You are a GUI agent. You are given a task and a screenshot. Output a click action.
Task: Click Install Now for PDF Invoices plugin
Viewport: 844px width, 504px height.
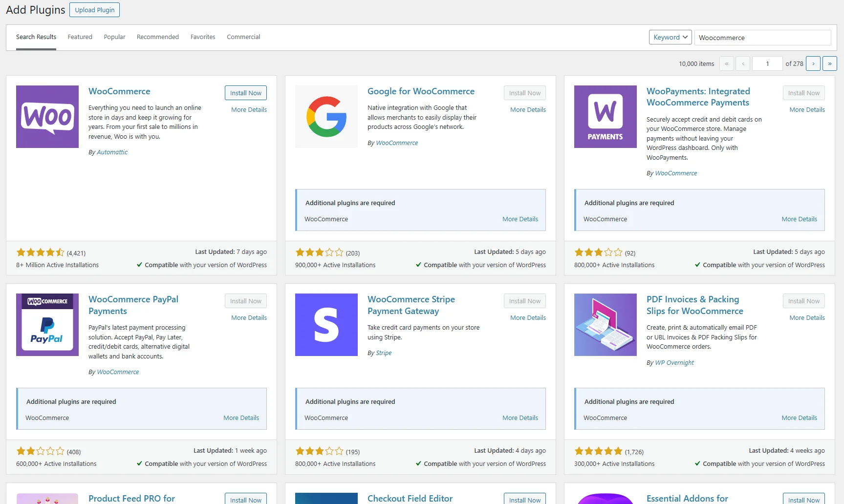click(x=804, y=301)
